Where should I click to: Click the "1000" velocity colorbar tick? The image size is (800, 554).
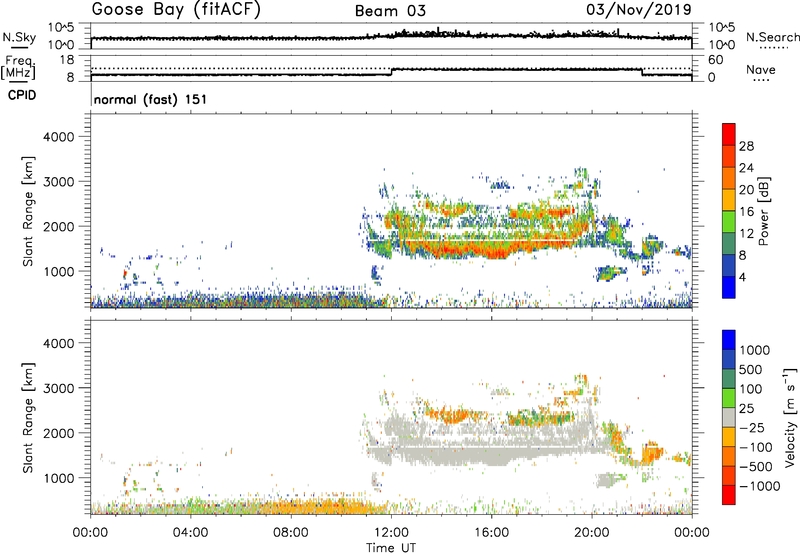tap(755, 350)
